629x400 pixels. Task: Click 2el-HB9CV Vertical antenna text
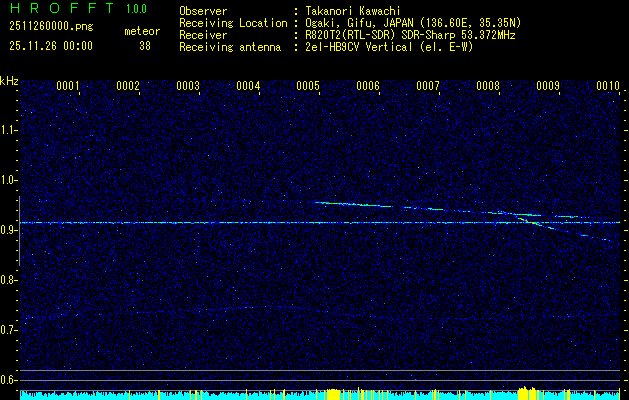click(x=389, y=47)
